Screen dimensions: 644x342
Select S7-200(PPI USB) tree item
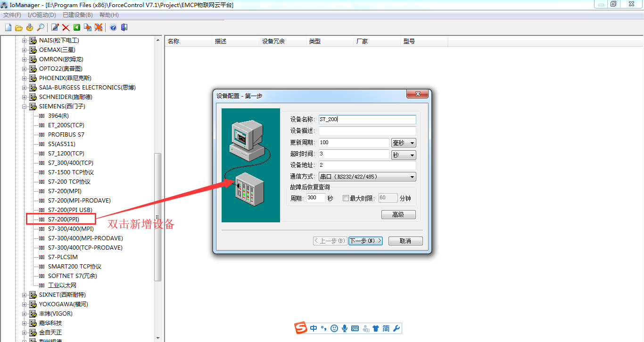[70, 210]
